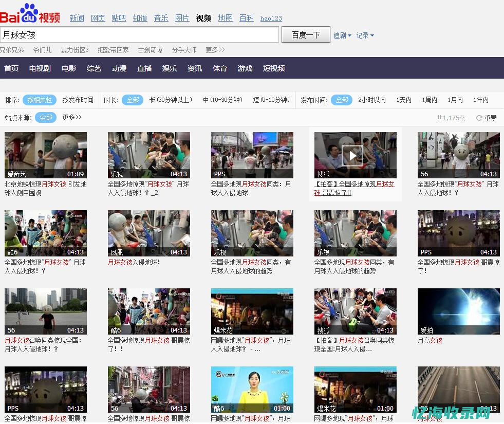Open the 凤凰 月球女孩入侵地球 video title link
Image resolution: width=504 pixels, height=424 pixels.
134,262
